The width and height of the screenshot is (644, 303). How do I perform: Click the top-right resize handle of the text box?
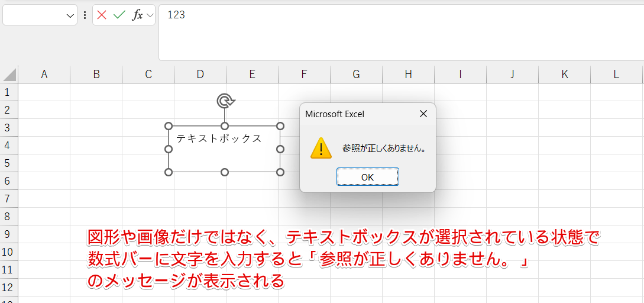tap(280, 126)
